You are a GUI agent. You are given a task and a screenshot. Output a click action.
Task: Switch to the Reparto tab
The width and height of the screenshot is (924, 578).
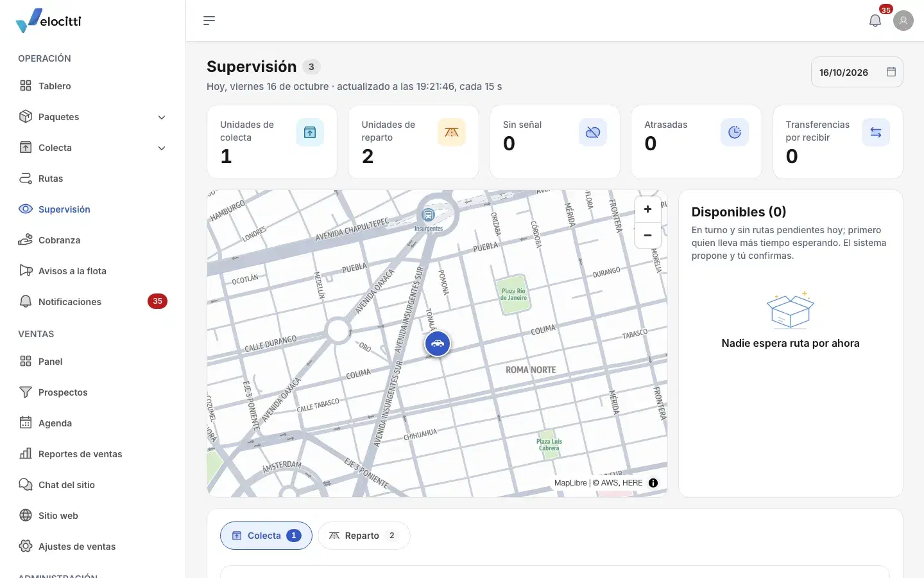[364, 536]
